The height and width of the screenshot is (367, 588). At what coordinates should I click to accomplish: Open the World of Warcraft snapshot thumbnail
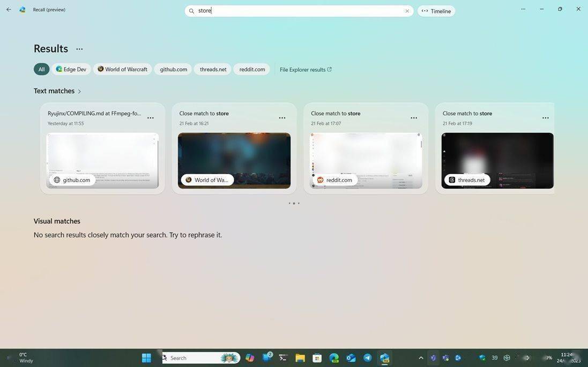[x=234, y=160]
